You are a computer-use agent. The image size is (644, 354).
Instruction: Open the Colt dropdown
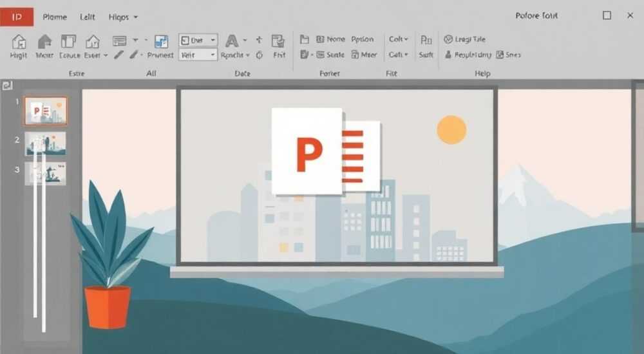point(399,39)
